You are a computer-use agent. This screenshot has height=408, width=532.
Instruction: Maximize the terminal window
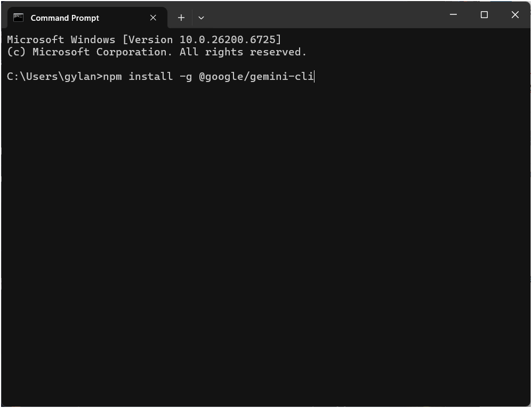tap(484, 15)
